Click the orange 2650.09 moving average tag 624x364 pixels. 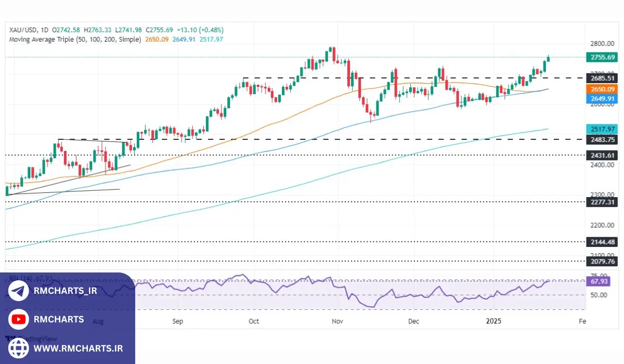601,89
